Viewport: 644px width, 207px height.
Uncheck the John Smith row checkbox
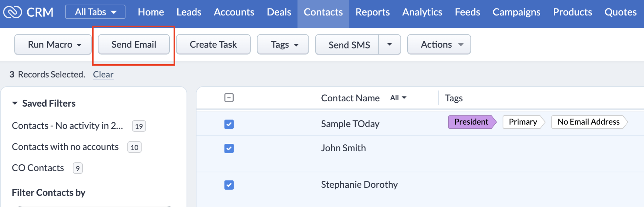pyautogui.click(x=229, y=148)
